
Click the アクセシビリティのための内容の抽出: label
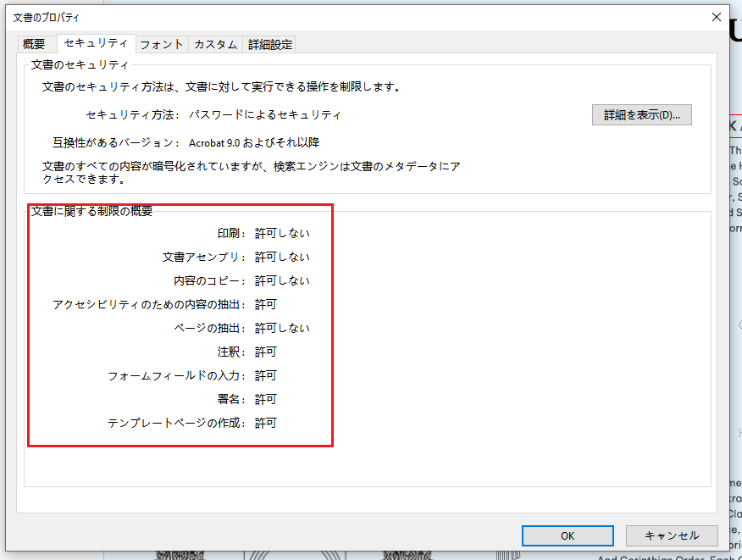[149, 304]
